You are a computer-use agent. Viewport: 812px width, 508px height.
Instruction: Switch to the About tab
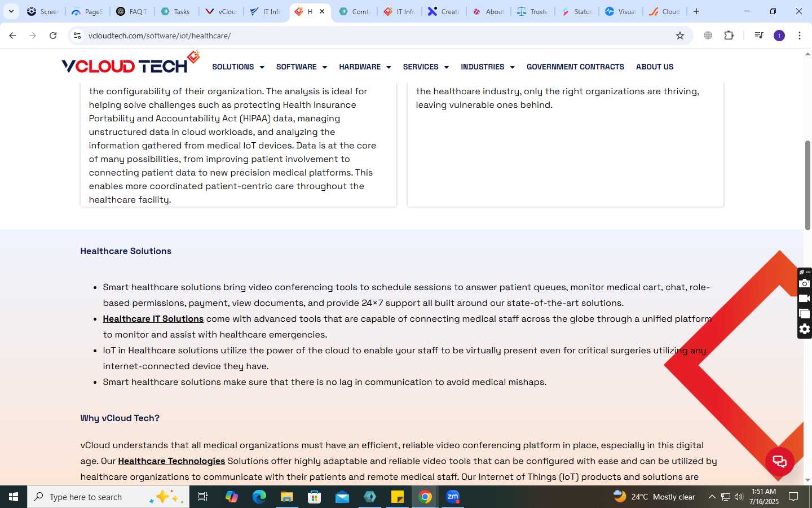point(488,11)
